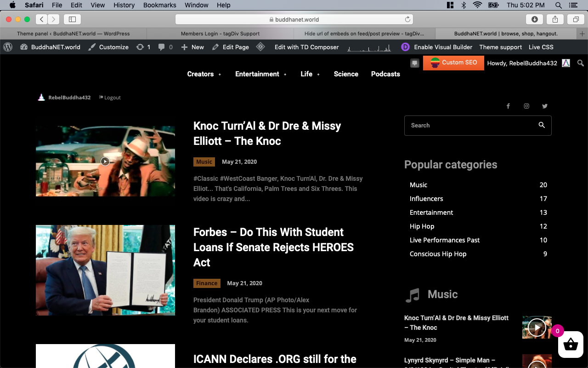Click the diamond tagDiv icon in admin bar

(x=260, y=47)
